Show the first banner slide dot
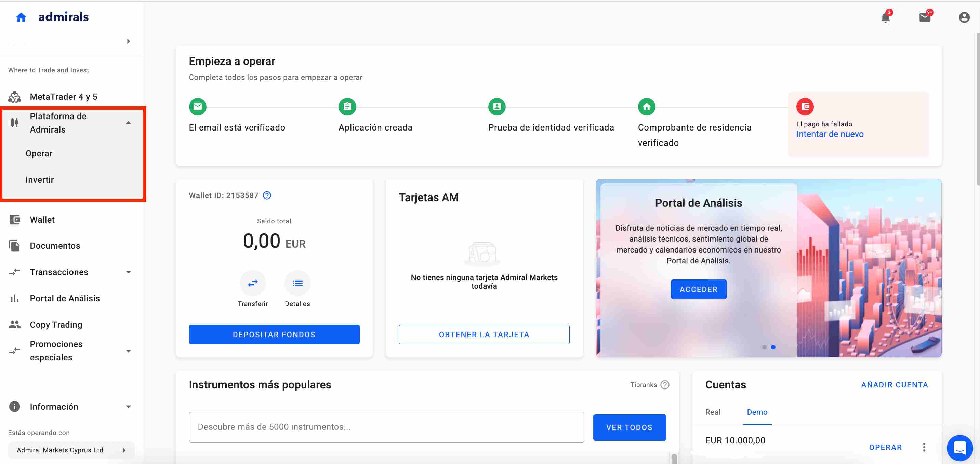Screen dimensions: 980x464 (x=764, y=347)
